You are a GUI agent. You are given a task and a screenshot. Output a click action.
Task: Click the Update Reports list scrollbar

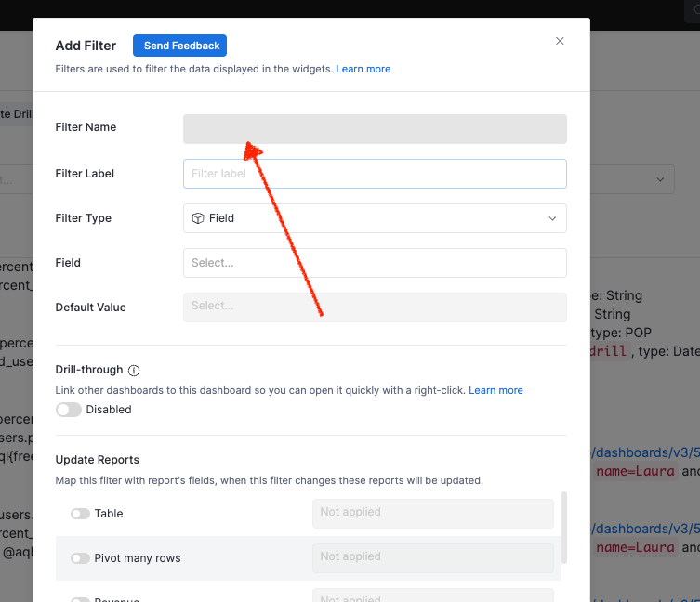coord(564,528)
